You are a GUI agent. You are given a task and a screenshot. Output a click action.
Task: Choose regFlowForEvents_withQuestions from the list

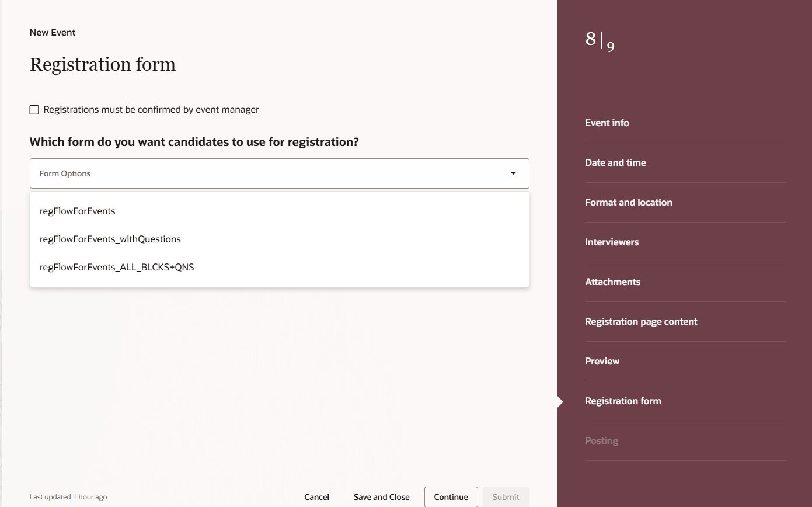[280, 239]
